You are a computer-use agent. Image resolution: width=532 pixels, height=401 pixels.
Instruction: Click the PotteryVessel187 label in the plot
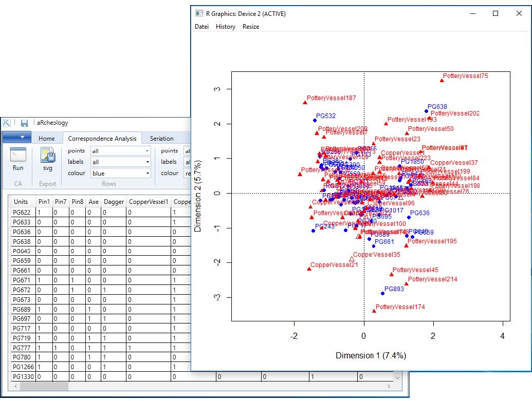(x=331, y=98)
